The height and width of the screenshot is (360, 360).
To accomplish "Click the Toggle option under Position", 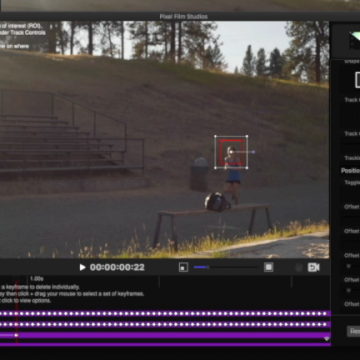I will pyautogui.click(x=352, y=182).
